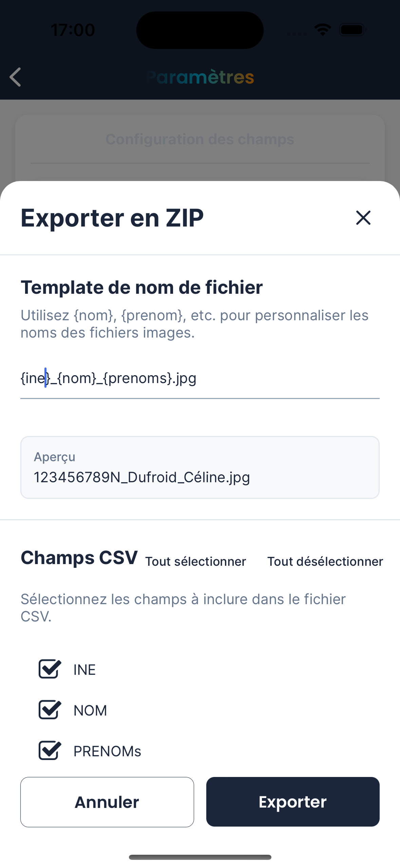
Task: Close the Exporter en ZIP dialog
Action: 363,218
